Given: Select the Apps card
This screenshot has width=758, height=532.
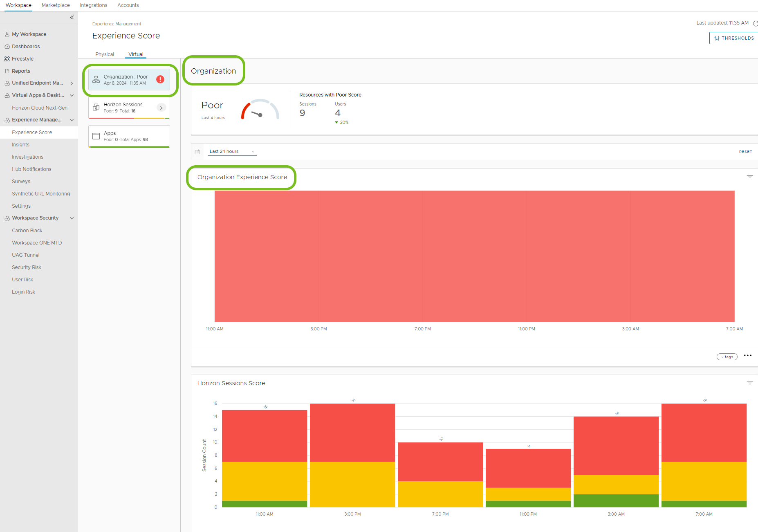Looking at the screenshot, I should (129, 136).
